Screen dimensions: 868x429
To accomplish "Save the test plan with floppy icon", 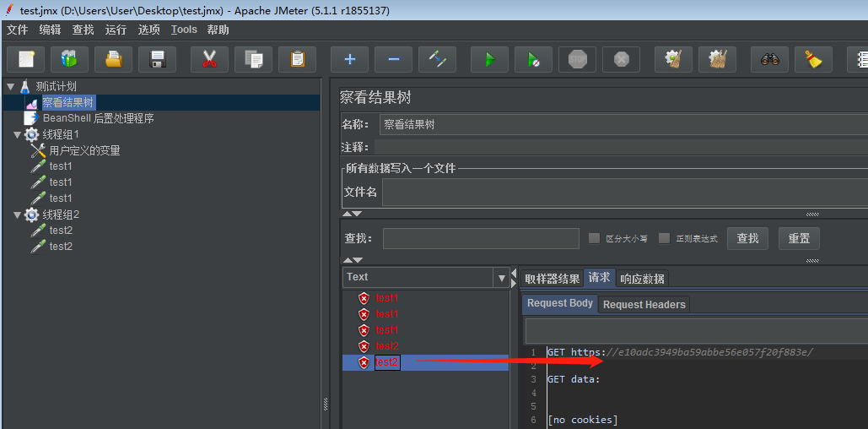I will [157, 59].
